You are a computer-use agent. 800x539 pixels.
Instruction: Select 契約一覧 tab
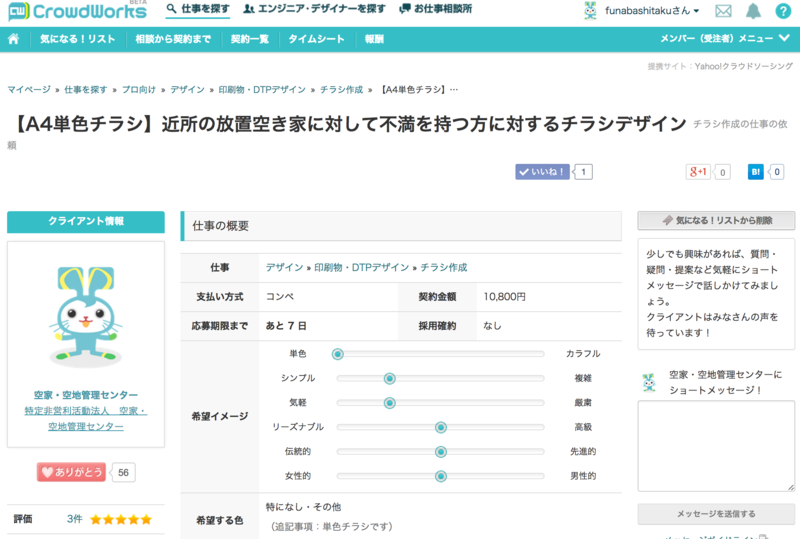(249, 39)
